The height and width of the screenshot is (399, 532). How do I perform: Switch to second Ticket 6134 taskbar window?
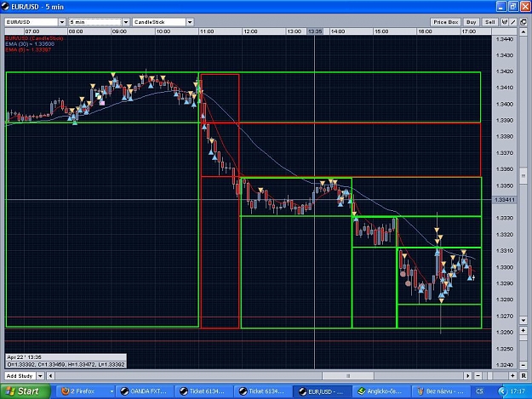263,391
